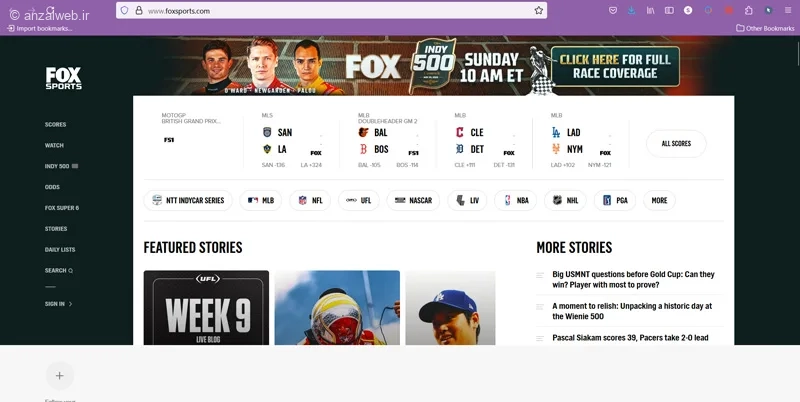Open the Downloads arrow icon

[x=632, y=10]
